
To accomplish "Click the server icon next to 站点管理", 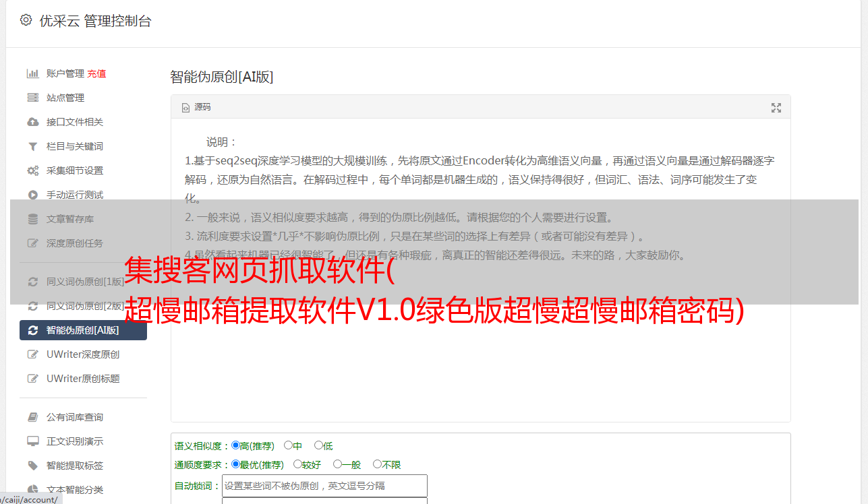I will (x=32, y=98).
